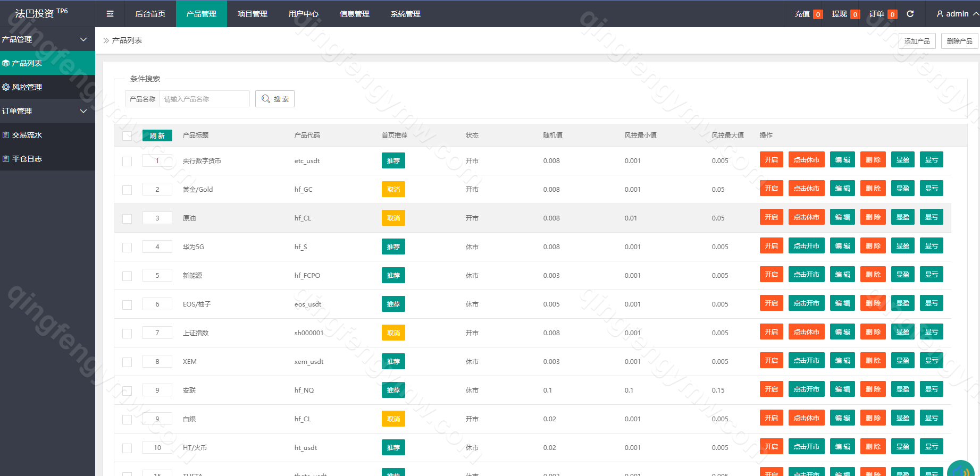This screenshot has width=980, height=476.
Task: Check the 原油 row checkbox
Action: point(127,219)
